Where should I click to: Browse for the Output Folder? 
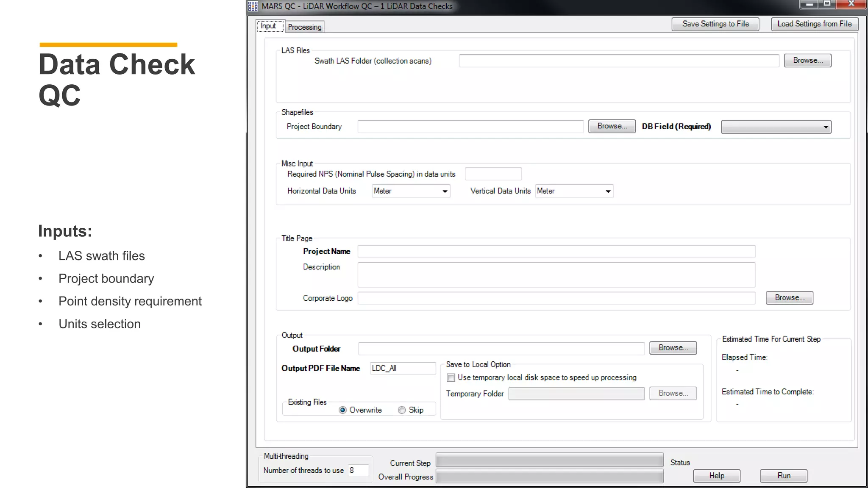tap(673, 348)
